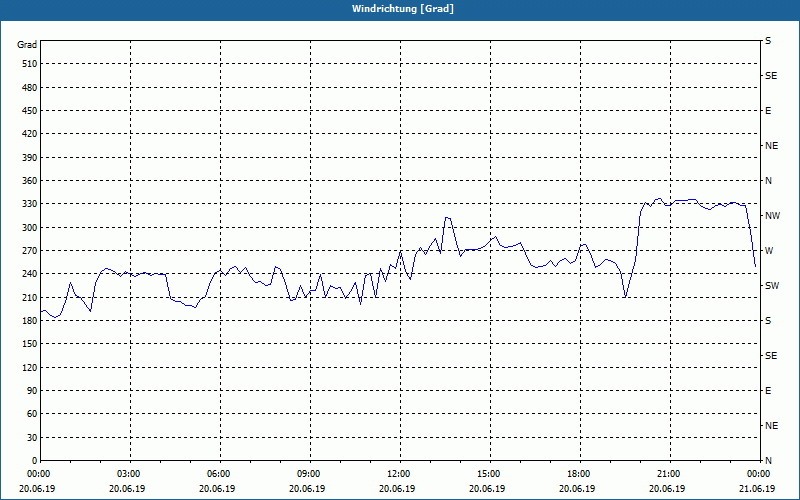The height and width of the screenshot is (500, 800).
Task: Click the 03:00 time axis label
Action: [131, 474]
